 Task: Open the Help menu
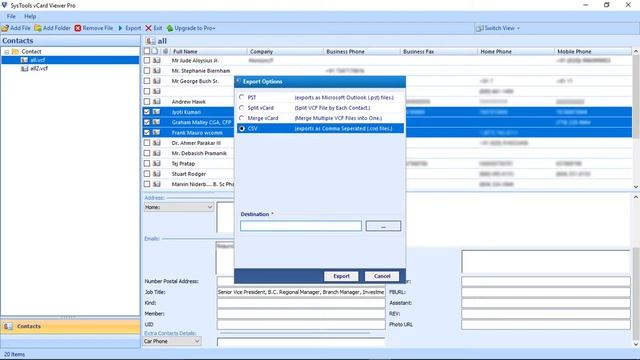(x=30, y=16)
